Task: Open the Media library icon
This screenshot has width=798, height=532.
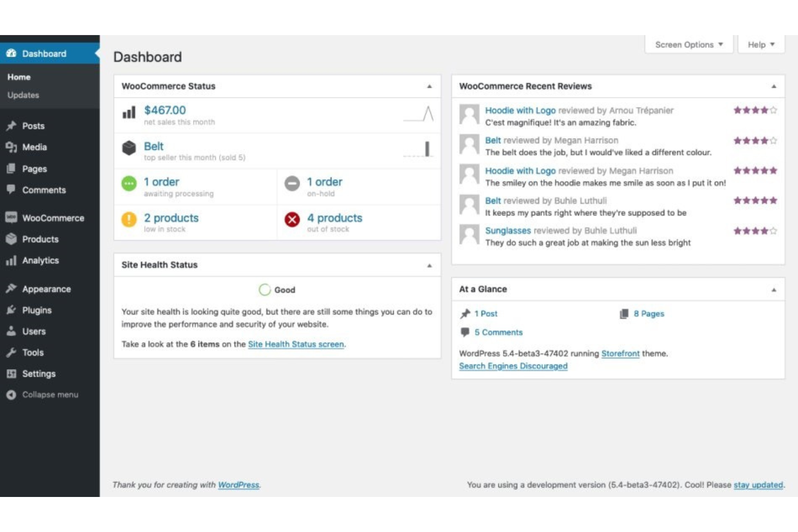Action: 11,147
